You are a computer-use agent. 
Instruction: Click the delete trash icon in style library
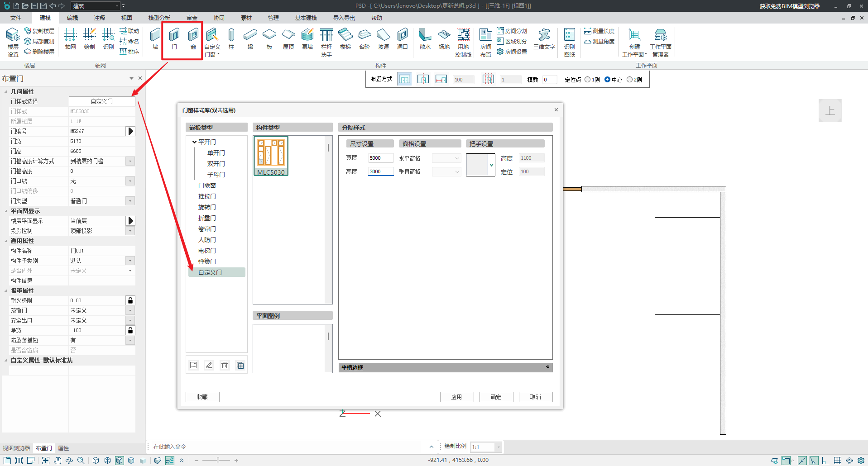pos(225,365)
